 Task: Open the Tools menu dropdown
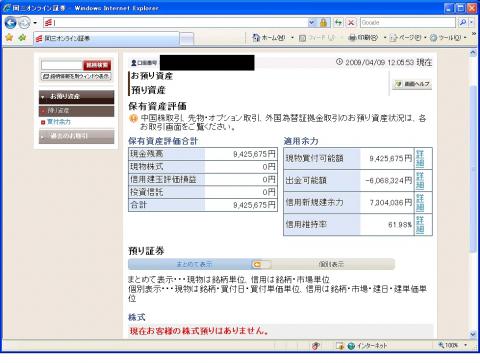(465, 38)
